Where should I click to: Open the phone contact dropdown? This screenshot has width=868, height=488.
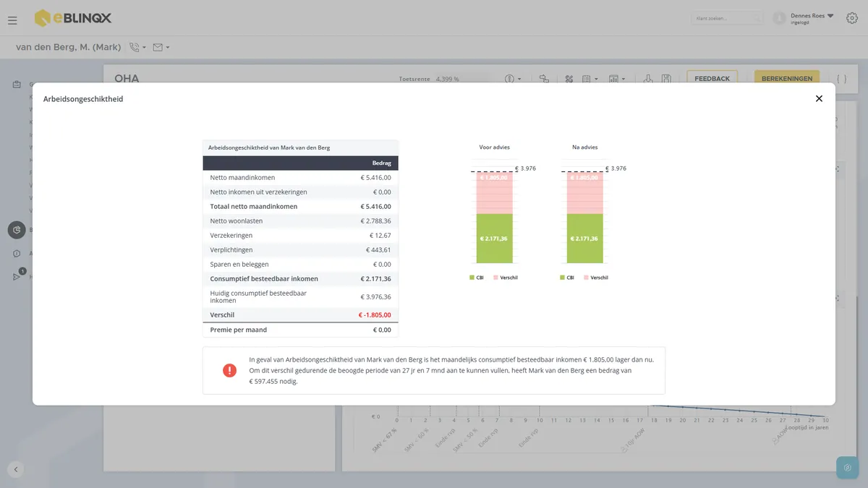point(137,47)
